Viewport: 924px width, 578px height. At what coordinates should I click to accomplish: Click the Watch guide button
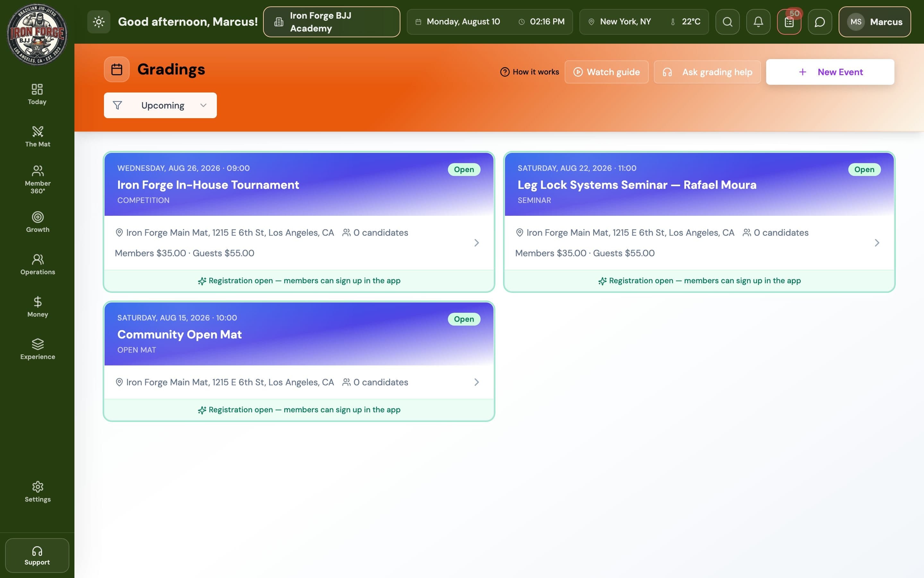pos(606,72)
